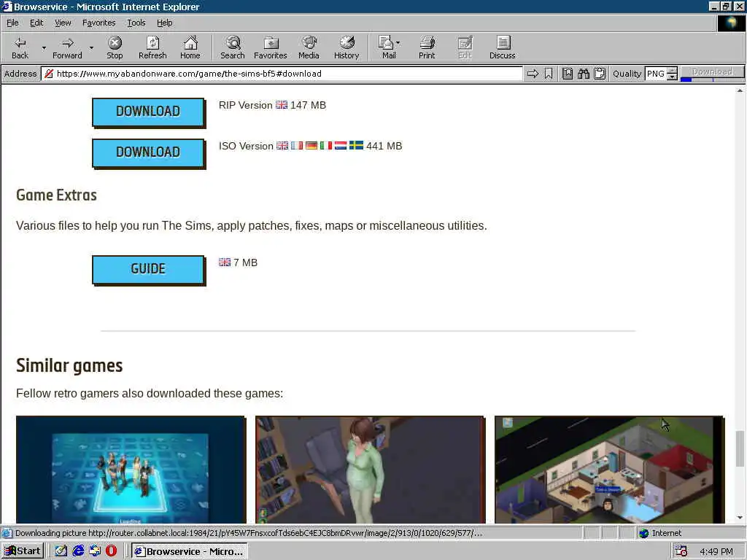Click in the Address URL field
The width and height of the screenshot is (747, 560).
pos(282,74)
